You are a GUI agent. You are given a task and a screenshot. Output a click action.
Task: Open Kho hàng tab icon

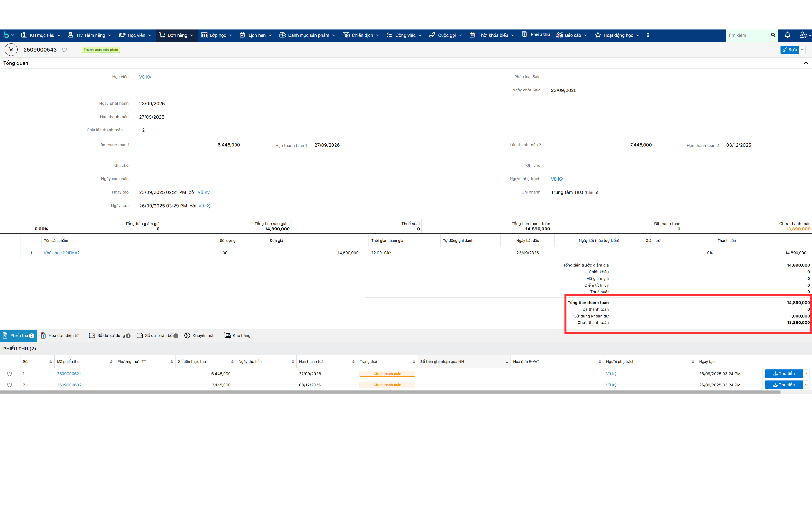(227, 335)
